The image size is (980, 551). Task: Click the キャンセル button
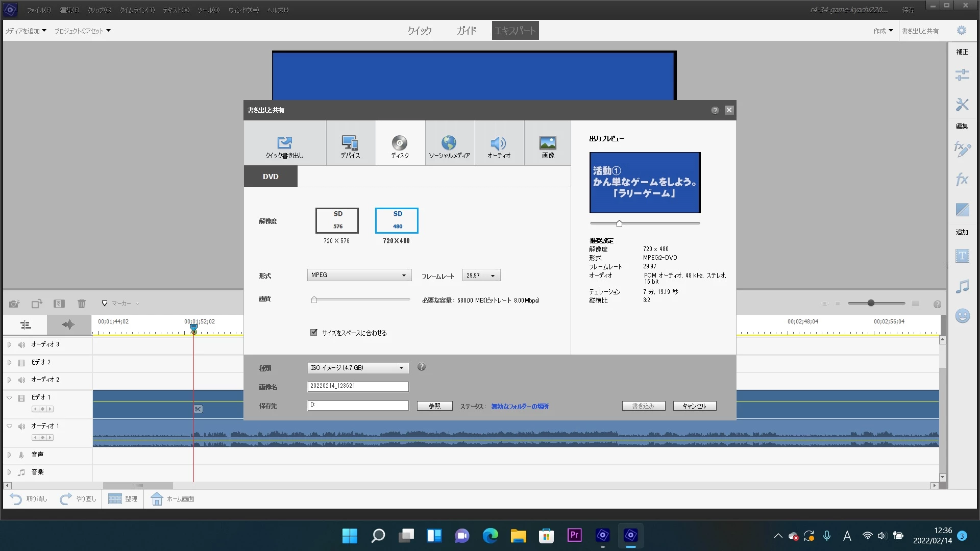694,406
